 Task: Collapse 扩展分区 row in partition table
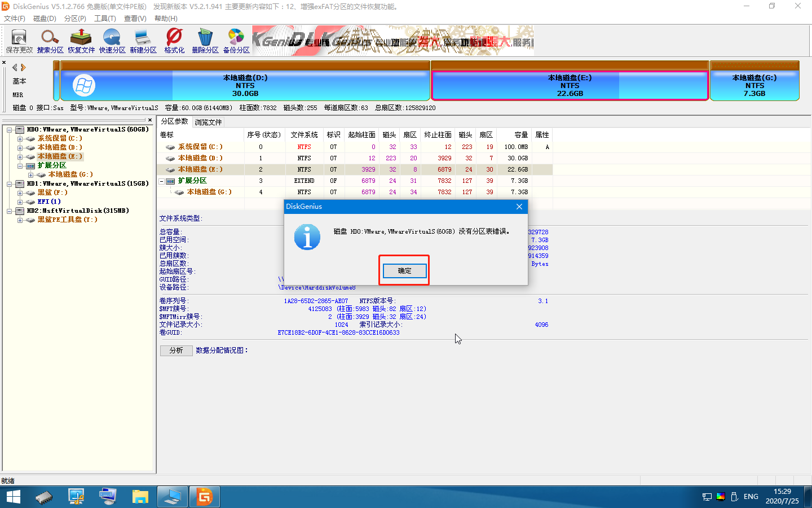click(162, 181)
